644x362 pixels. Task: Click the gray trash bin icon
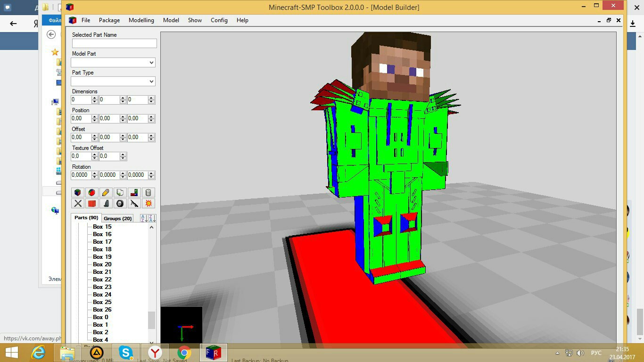pyautogui.click(x=149, y=192)
